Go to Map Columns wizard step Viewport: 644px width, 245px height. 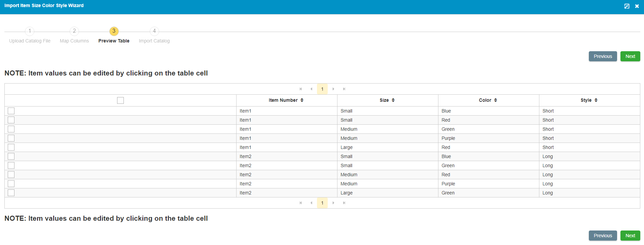coord(74,31)
